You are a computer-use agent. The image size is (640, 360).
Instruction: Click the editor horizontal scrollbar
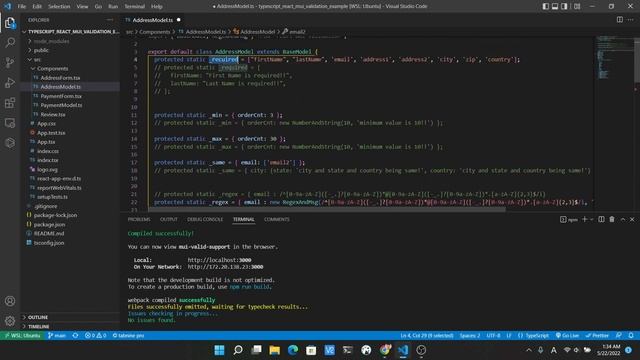point(327,209)
